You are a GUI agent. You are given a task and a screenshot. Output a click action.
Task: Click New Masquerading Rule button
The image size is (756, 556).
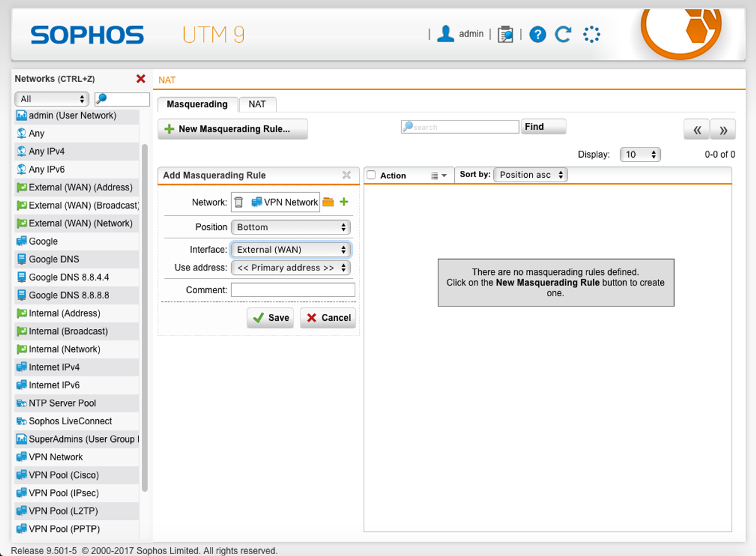(232, 129)
